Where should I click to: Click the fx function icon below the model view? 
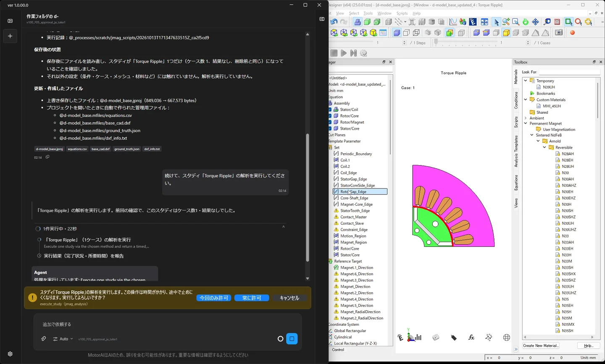point(471,338)
